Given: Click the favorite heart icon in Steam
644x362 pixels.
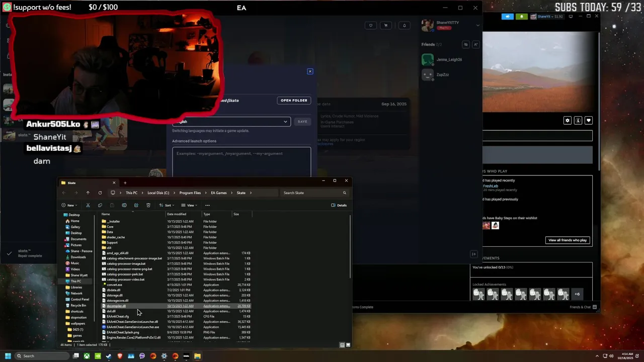Looking at the screenshot, I should (x=589, y=121).
